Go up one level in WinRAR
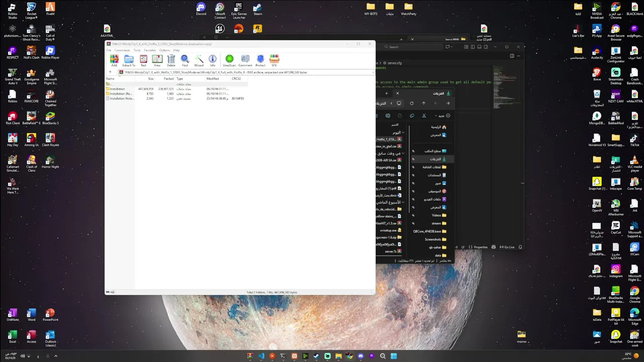The image size is (644, 362). tap(110, 72)
